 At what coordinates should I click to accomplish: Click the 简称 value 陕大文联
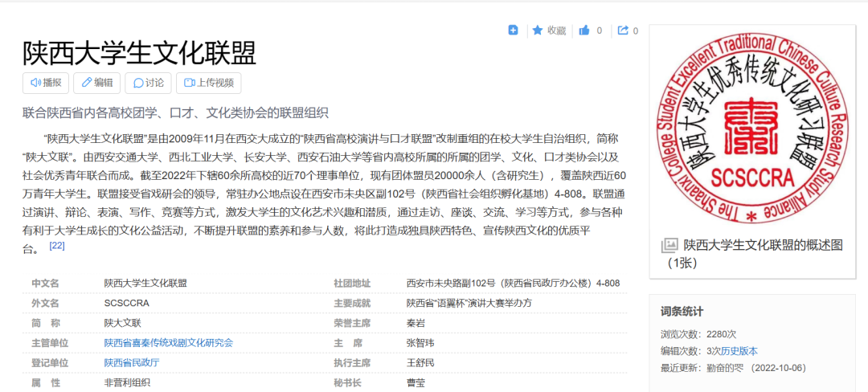click(122, 323)
